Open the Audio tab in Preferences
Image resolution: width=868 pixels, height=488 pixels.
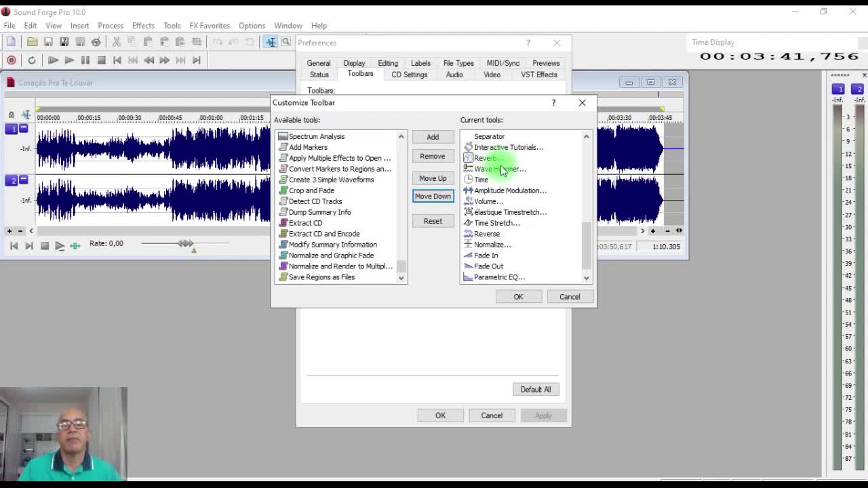click(x=454, y=75)
